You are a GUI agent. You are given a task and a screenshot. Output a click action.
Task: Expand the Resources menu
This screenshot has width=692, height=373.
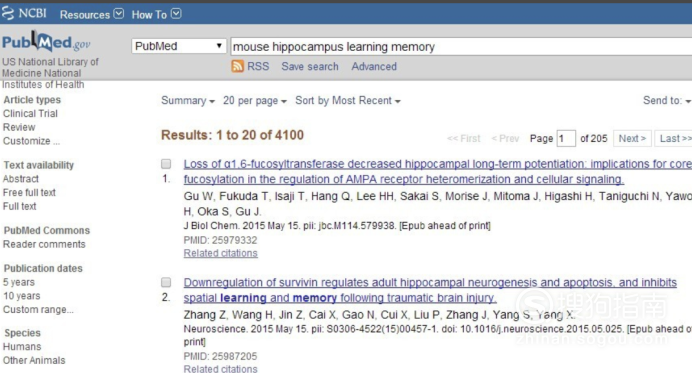[x=91, y=15]
